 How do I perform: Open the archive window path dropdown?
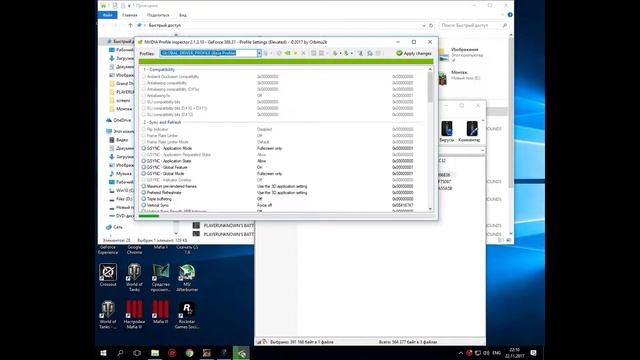pos(482,151)
